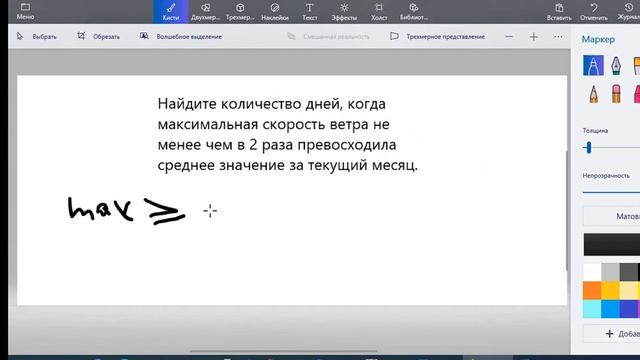Viewport: 640px width, 360px height.
Task: Open the Библиотека 3D library
Action: click(x=413, y=11)
